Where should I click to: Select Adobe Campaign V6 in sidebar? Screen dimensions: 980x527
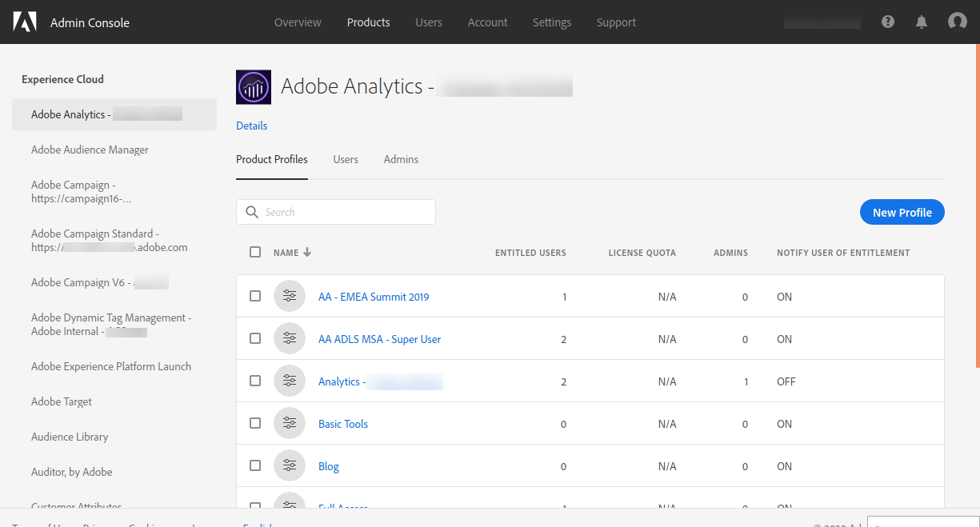(100, 282)
